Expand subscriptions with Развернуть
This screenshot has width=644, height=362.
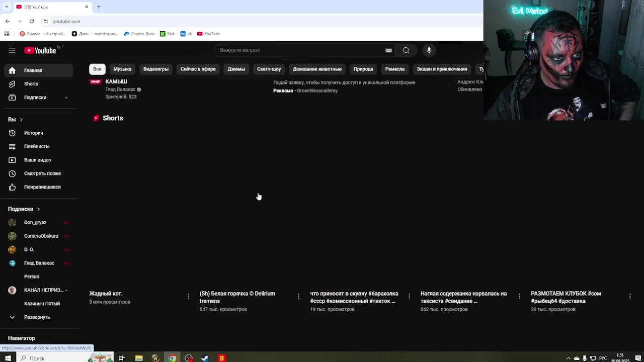click(x=39, y=317)
